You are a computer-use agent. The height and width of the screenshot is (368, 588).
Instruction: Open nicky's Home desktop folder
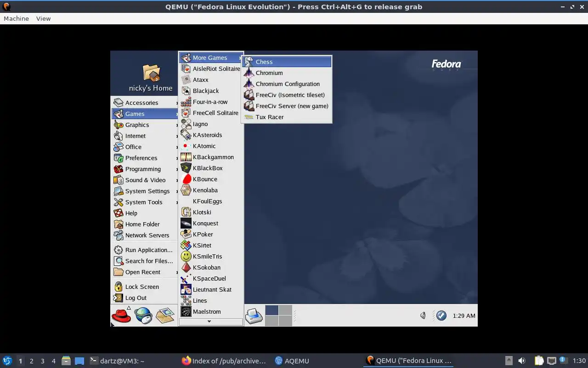[x=151, y=78]
